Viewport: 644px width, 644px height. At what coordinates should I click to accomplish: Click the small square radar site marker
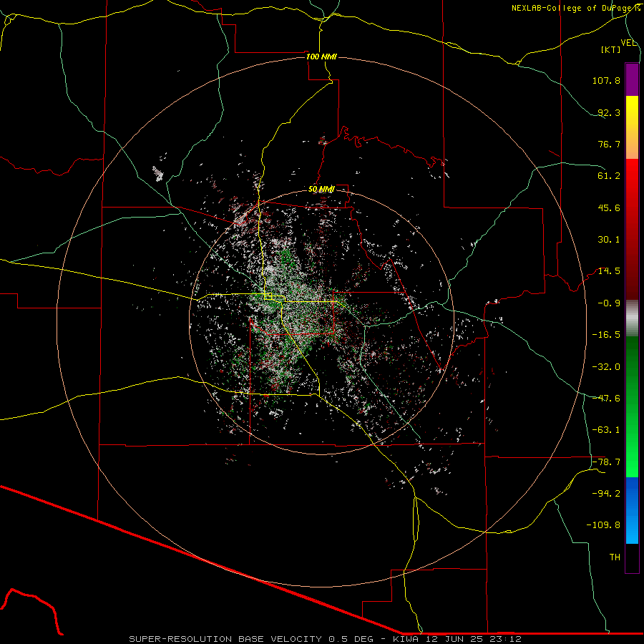click(268, 296)
